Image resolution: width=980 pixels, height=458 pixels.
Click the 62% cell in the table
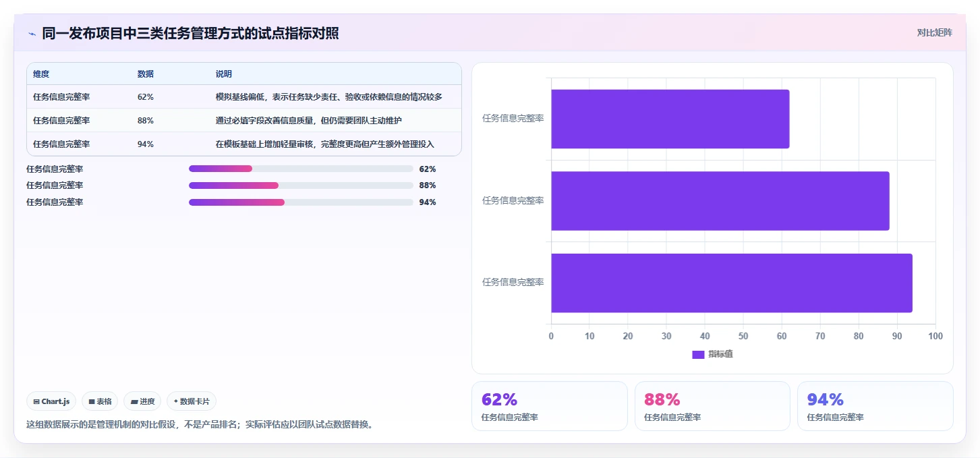(x=146, y=97)
